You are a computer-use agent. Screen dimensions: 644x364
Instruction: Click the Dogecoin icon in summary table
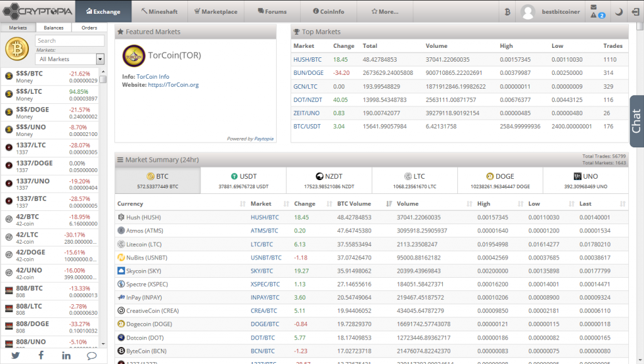(x=121, y=324)
